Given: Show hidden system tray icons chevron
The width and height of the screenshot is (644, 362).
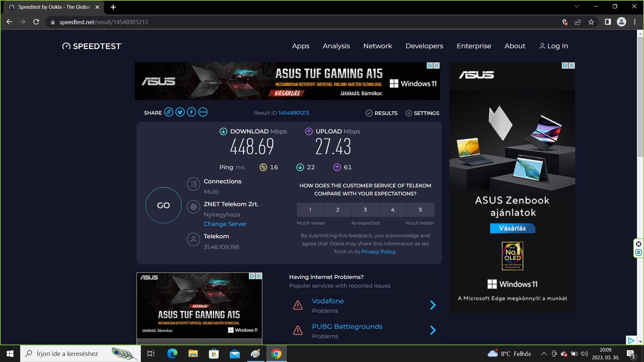Looking at the screenshot, I should (x=544, y=354).
